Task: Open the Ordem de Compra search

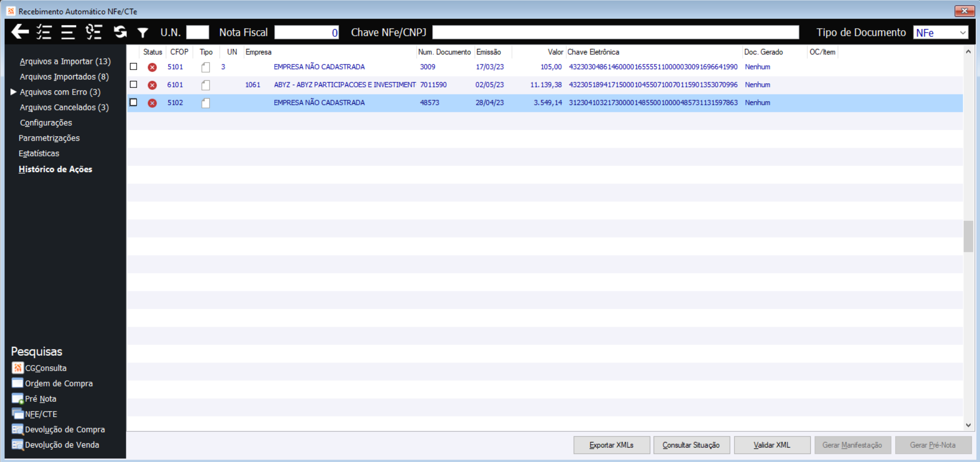Action: 53,383
